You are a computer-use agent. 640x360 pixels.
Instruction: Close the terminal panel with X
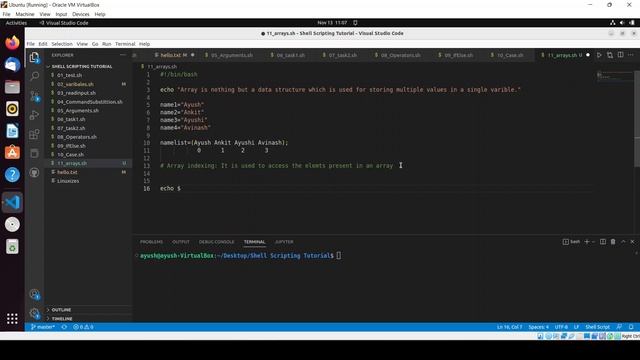click(632, 242)
